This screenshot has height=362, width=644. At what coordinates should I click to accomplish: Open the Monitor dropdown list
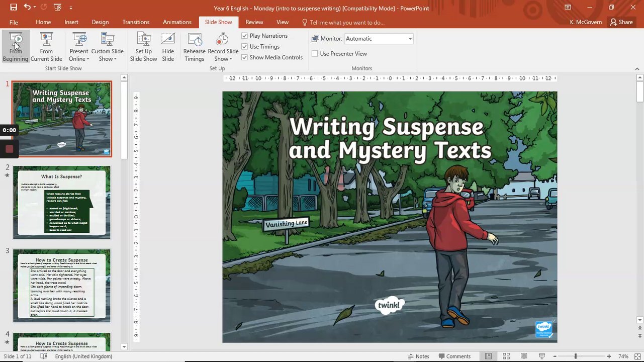[x=410, y=39]
